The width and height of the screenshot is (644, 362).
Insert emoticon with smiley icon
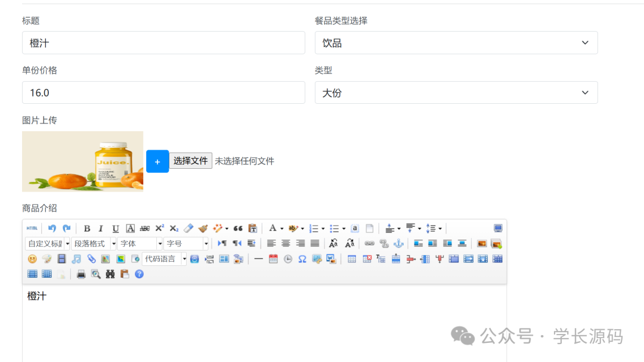click(32, 259)
